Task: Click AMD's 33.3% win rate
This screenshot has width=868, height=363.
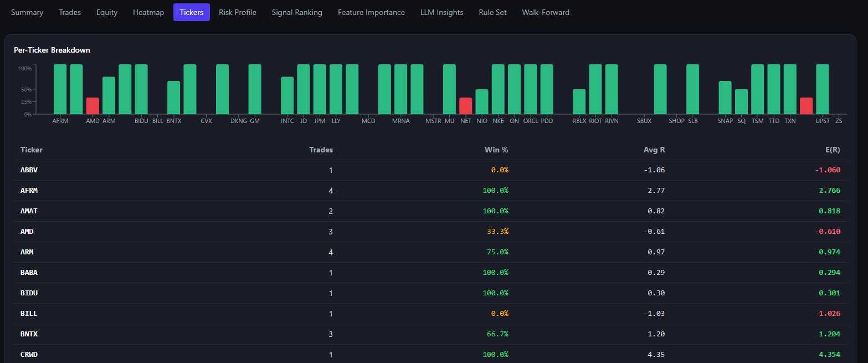Action: click(497, 232)
